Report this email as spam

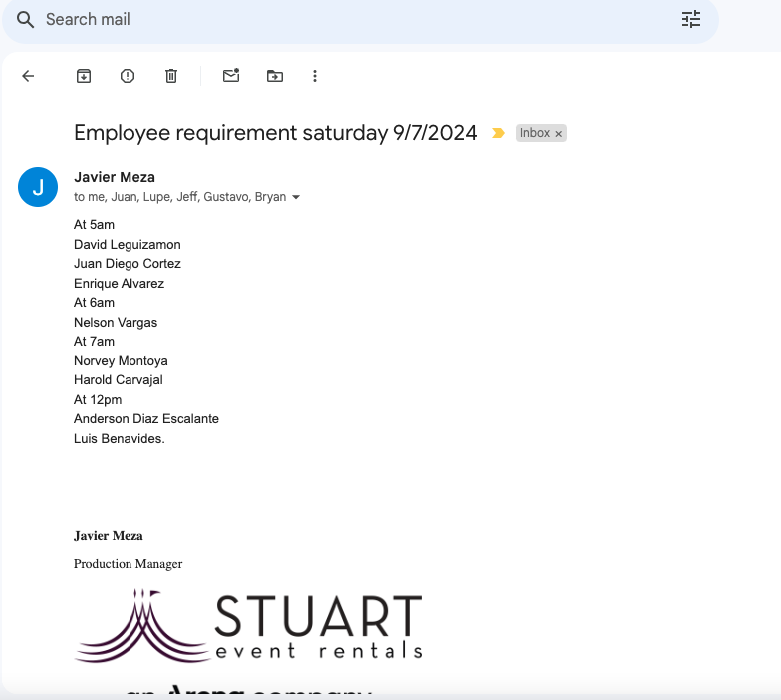(x=128, y=76)
